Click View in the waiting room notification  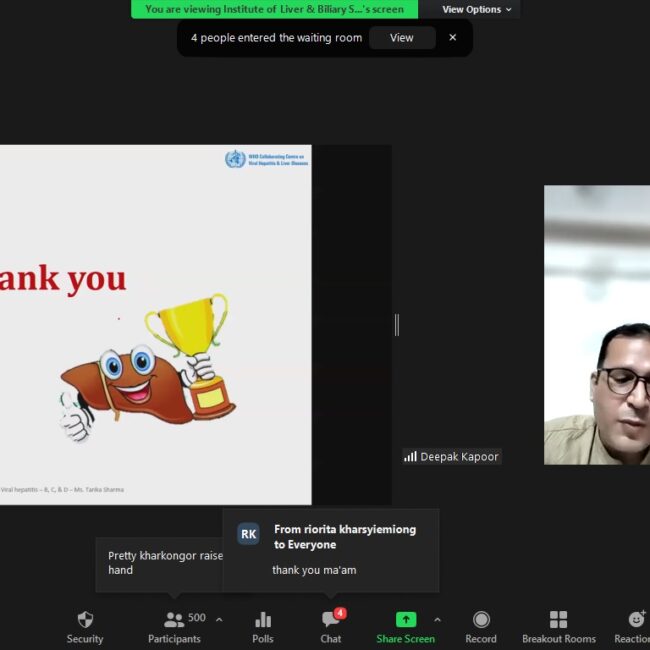402,38
